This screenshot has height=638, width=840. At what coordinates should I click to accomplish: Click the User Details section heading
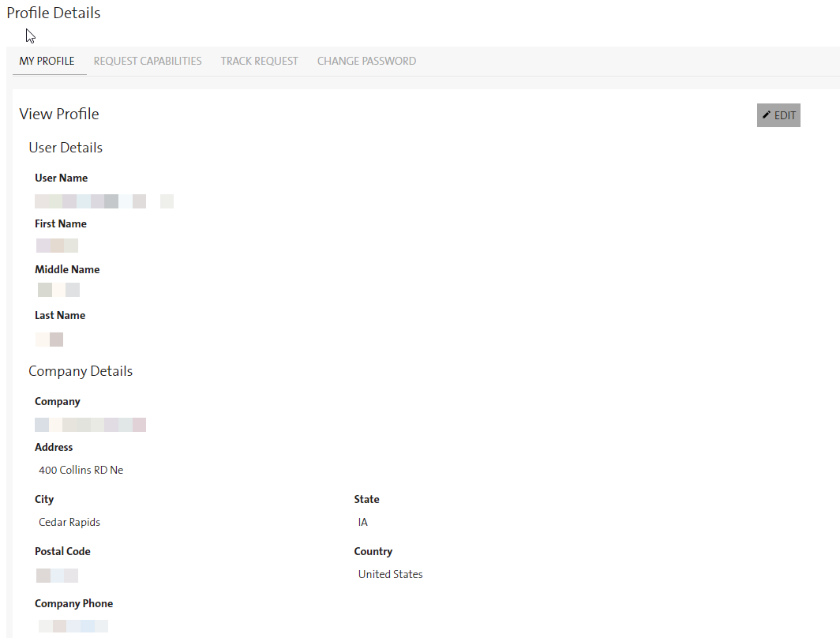(66, 148)
